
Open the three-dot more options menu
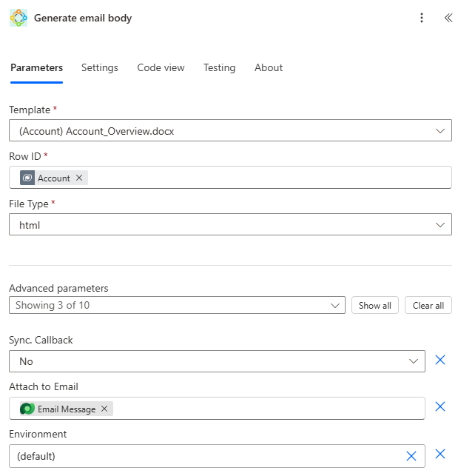422,18
